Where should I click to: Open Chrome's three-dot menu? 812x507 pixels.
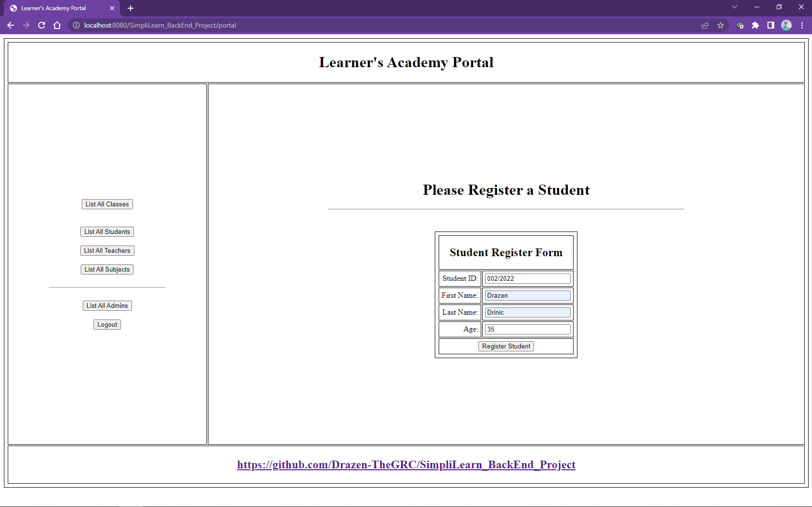click(802, 25)
